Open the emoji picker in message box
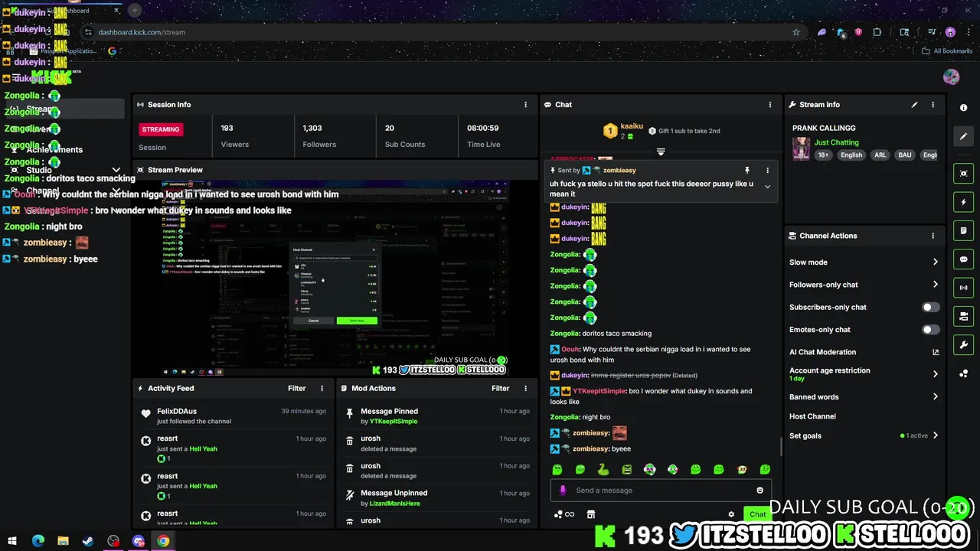Screen dimensions: 980x551 759,491
